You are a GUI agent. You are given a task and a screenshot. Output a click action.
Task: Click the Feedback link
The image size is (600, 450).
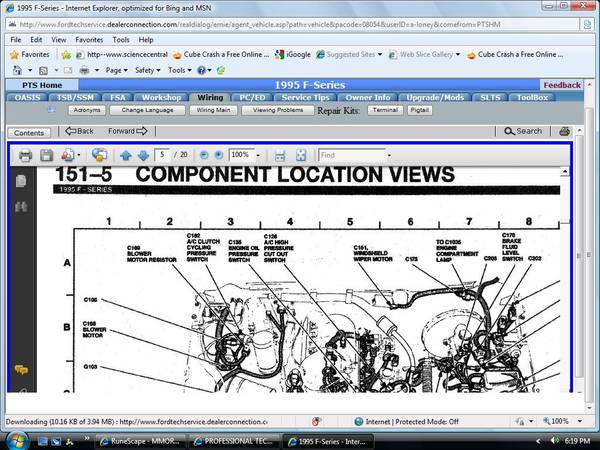(562, 85)
